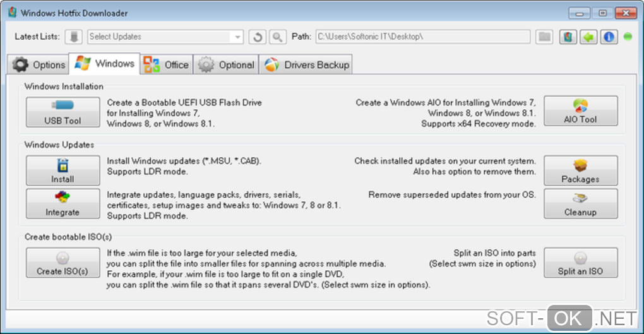
Task: Close the Windows Hotfix Downloader window
Action: click(626, 13)
